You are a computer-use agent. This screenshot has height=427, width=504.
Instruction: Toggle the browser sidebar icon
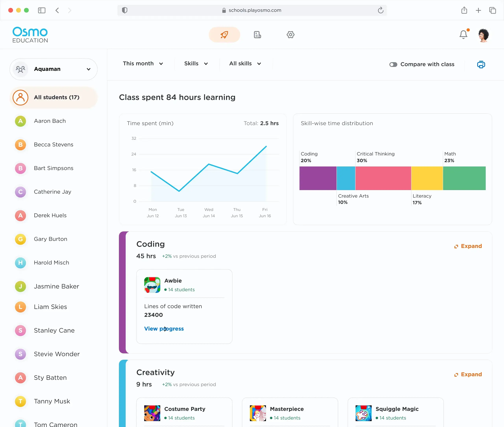pos(42,10)
